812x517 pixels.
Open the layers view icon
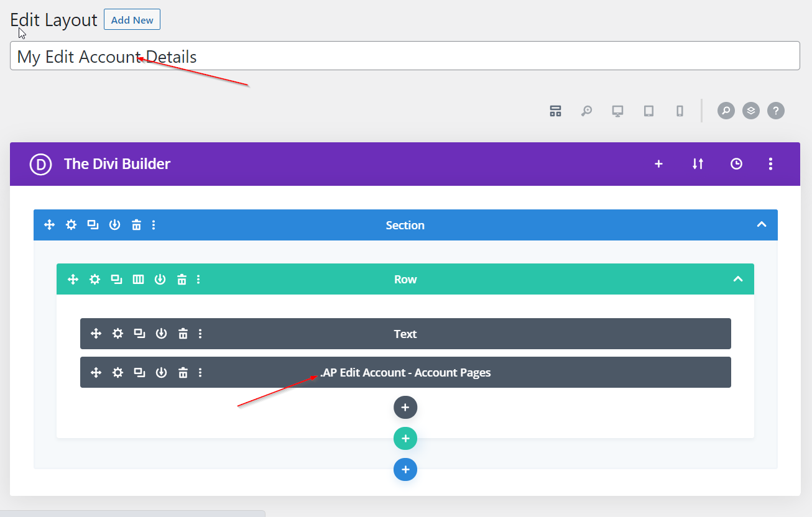(750, 111)
